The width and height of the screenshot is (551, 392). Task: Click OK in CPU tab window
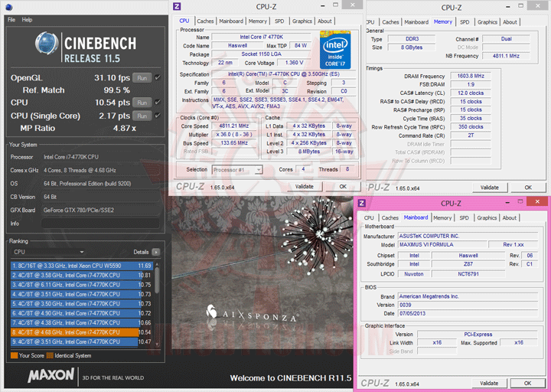coord(343,187)
